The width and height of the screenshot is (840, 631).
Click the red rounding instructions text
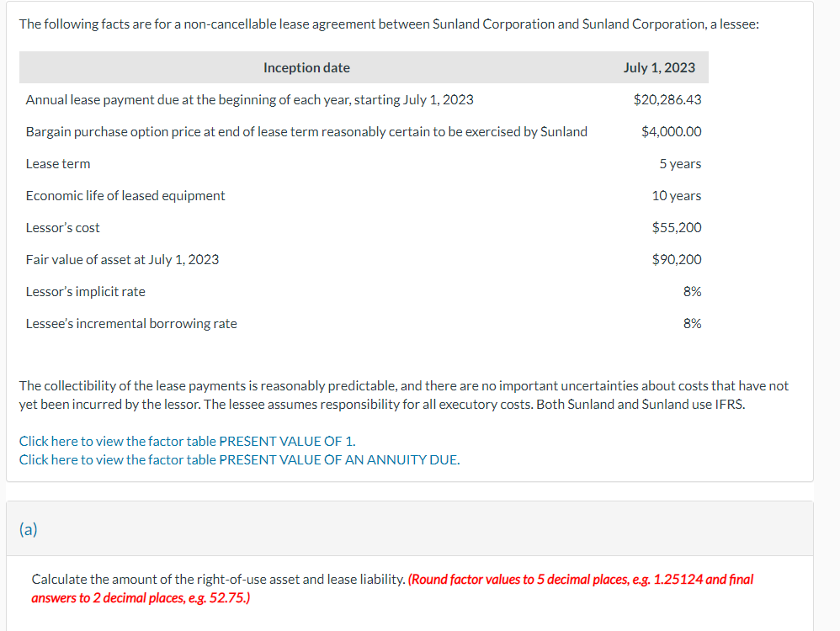click(392, 589)
